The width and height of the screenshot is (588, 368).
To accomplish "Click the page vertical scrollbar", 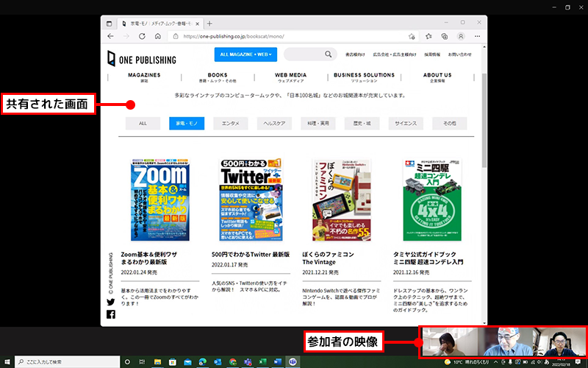I will click(x=484, y=120).
